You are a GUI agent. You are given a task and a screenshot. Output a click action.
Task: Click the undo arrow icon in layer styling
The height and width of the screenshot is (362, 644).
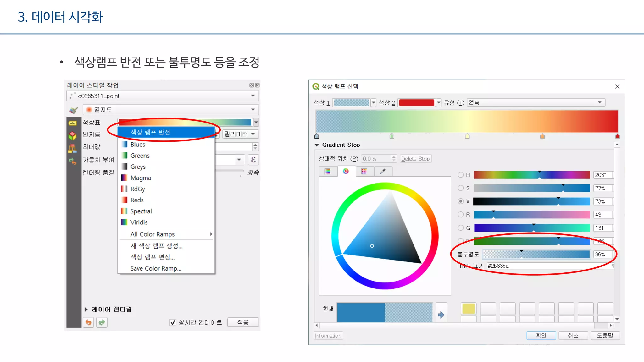89,322
